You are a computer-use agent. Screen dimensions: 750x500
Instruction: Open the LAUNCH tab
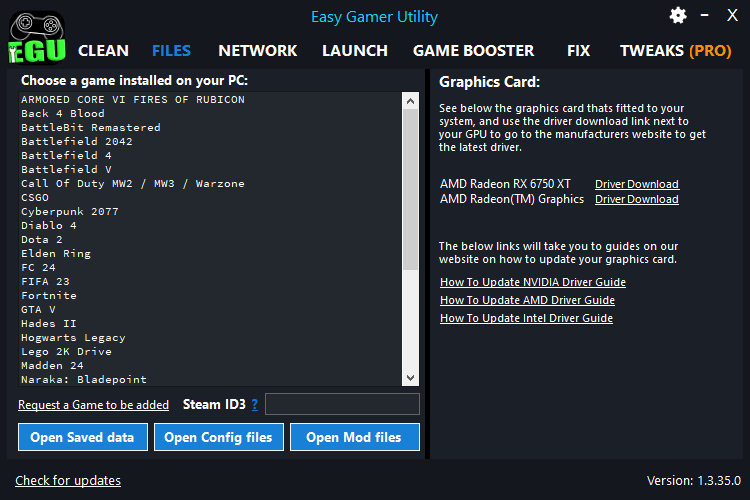click(x=355, y=51)
